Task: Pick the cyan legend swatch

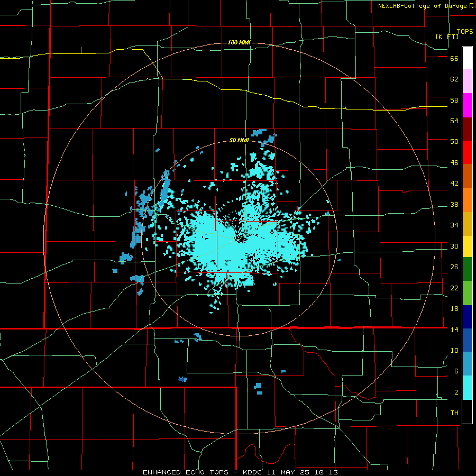Action: coord(467,388)
